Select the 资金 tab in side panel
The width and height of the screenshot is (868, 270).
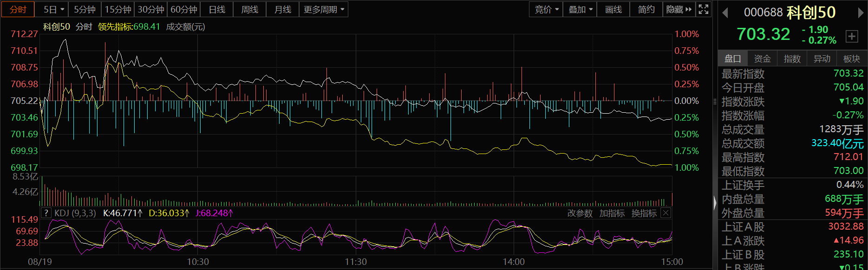coord(762,58)
